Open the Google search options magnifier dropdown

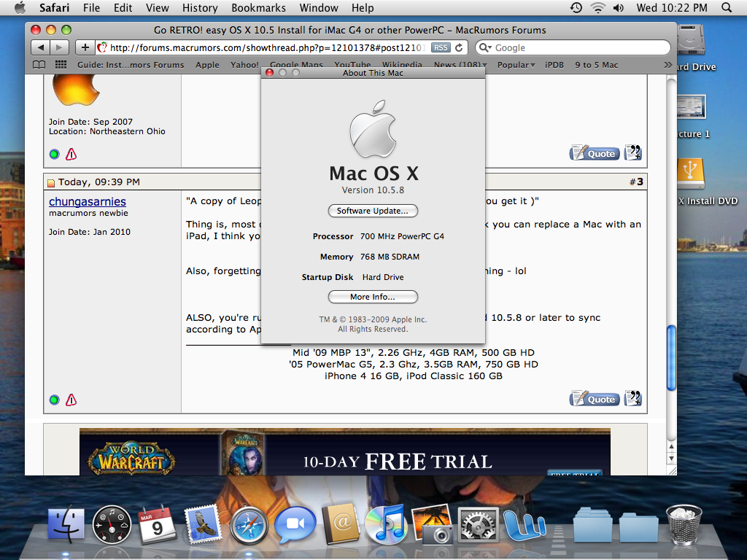click(x=485, y=47)
